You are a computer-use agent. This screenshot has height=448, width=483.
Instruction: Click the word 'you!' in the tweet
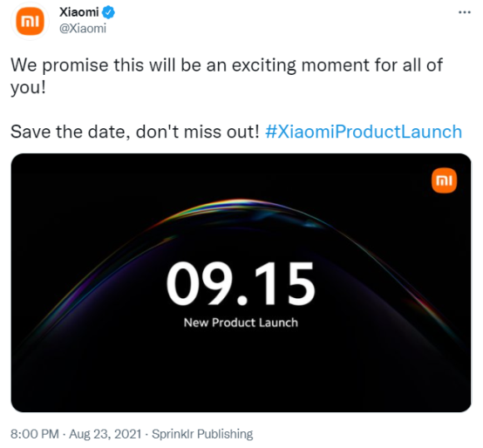[29, 87]
